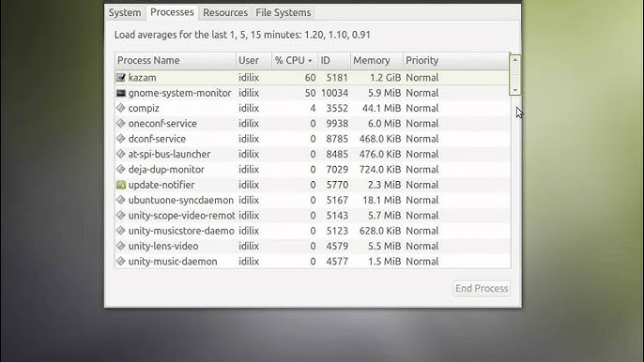Screen dimensions: 644x362
Task: Click the deja-dup-monitor process icon
Action: tap(121, 170)
